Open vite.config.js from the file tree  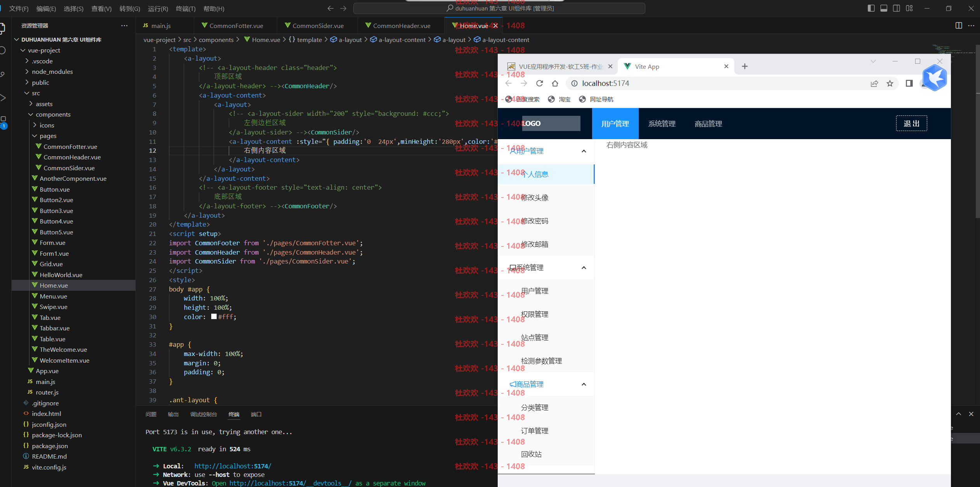(49, 467)
